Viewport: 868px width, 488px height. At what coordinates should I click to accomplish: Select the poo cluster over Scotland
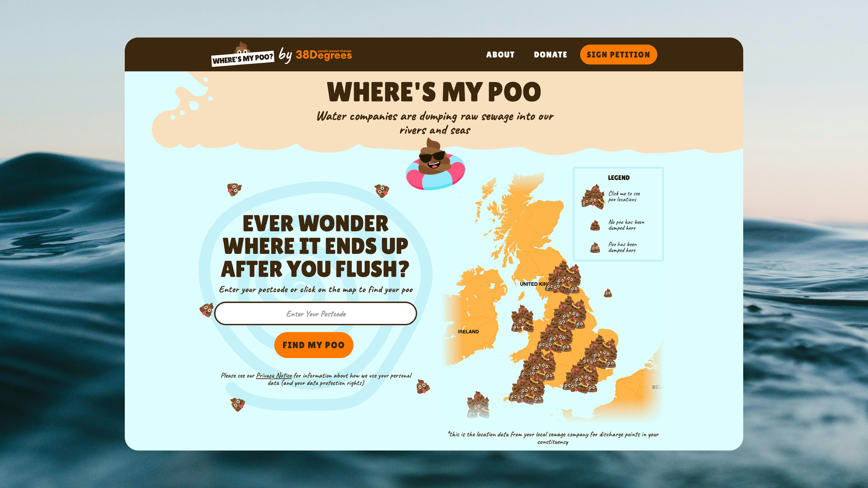pyautogui.click(x=564, y=278)
